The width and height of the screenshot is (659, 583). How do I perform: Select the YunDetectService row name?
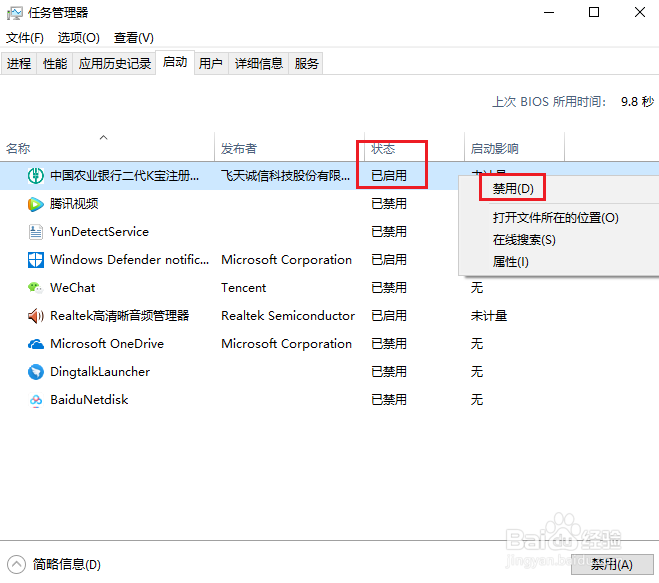pos(99,232)
